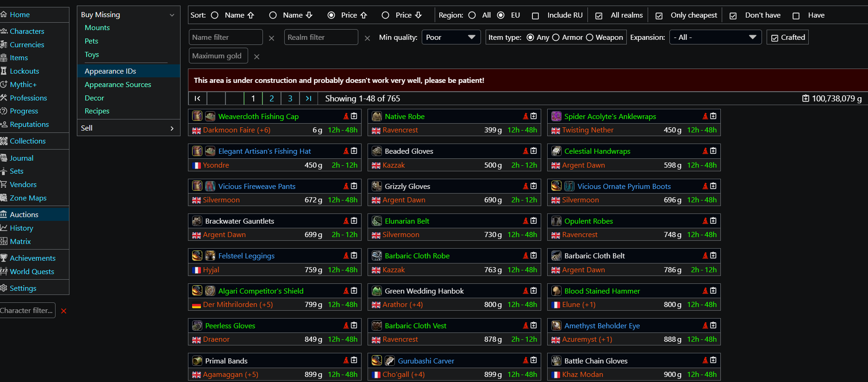Viewport: 868px width, 382px height.
Task: Click the Amethyst Beholder Eye item icon
Action: (556, 326)
